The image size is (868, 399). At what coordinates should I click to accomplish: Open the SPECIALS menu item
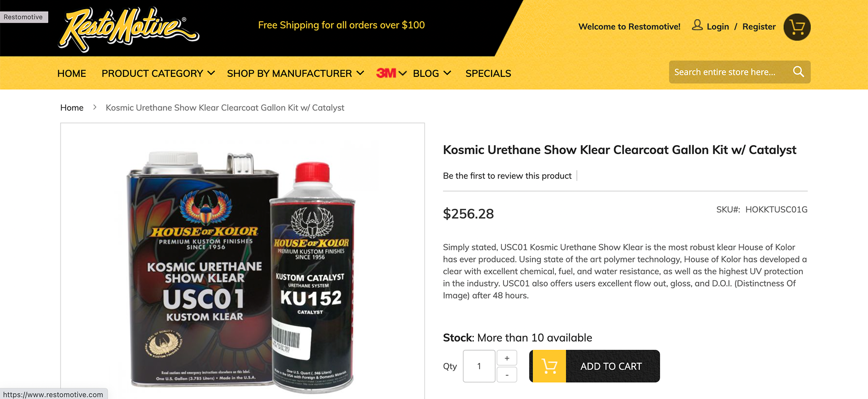tap(488, 73)
